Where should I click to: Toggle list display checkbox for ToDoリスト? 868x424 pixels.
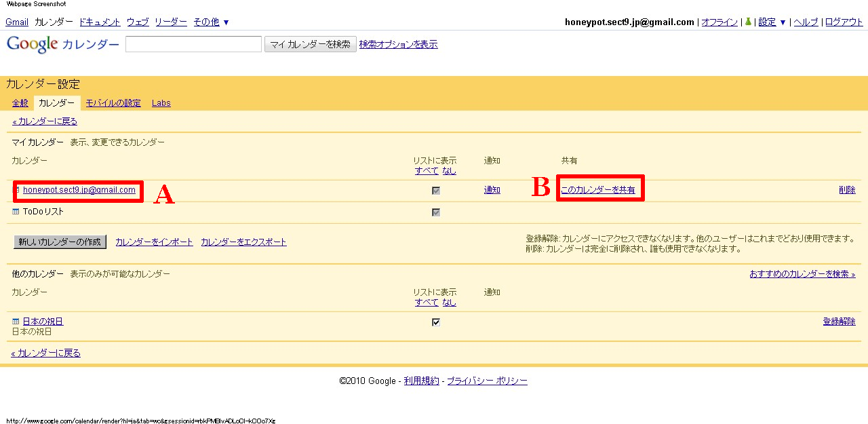point(436,212)
